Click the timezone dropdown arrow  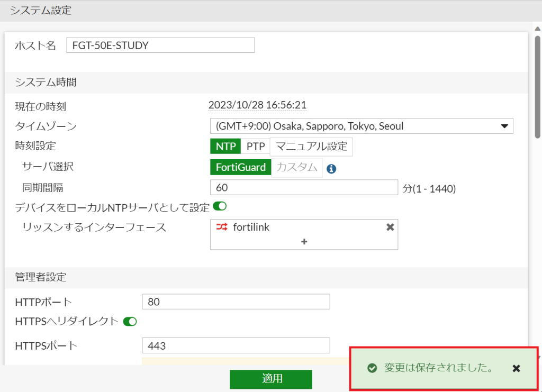pos(503,126)
